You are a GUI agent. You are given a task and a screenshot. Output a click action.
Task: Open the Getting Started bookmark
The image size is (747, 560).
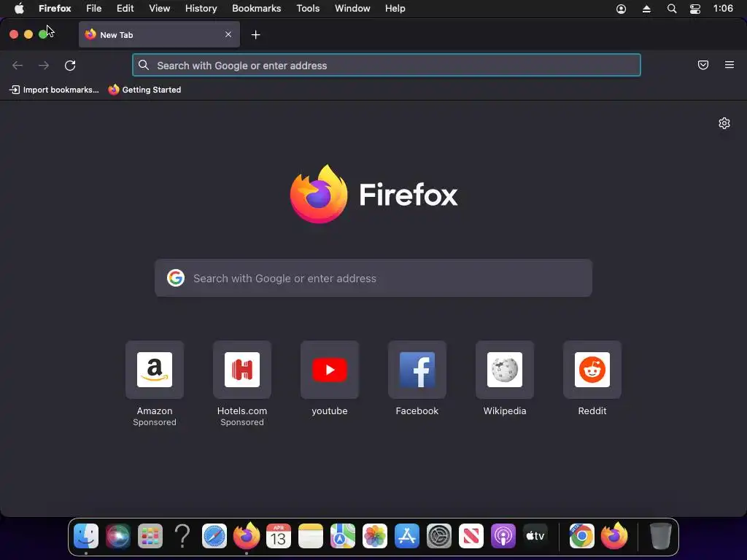pyautogui.click(x=144, y=90)
